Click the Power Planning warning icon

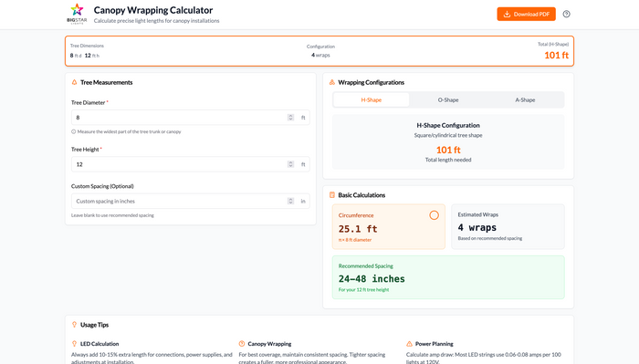click(409, 344)
